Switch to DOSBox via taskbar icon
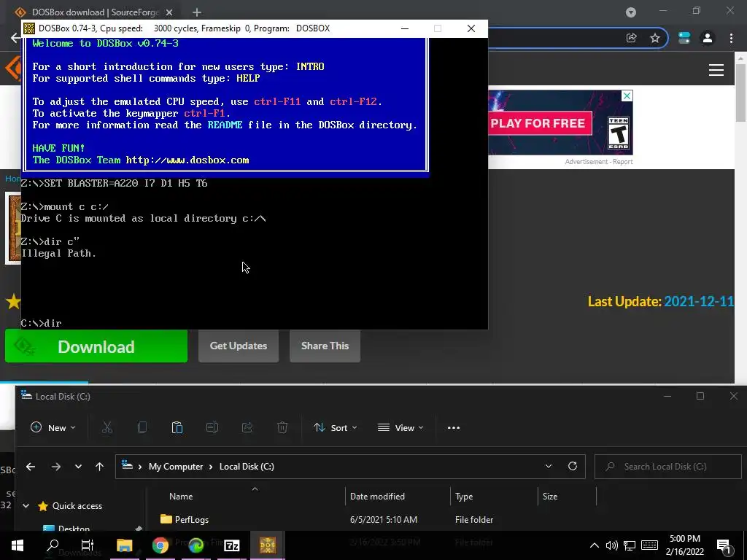This screenshot has width=747, height=560. pyautogui.click(x=267, y=545)
